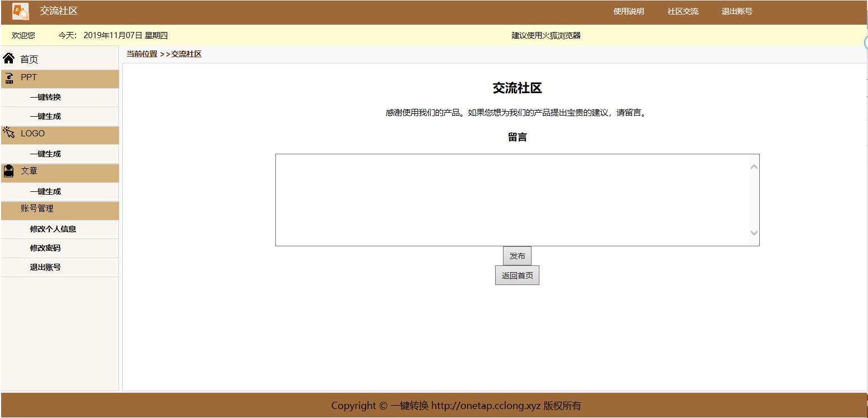Screen dimensions: 868x418
Task: Select the 账号管理 section header
Action: click(60, 210)
